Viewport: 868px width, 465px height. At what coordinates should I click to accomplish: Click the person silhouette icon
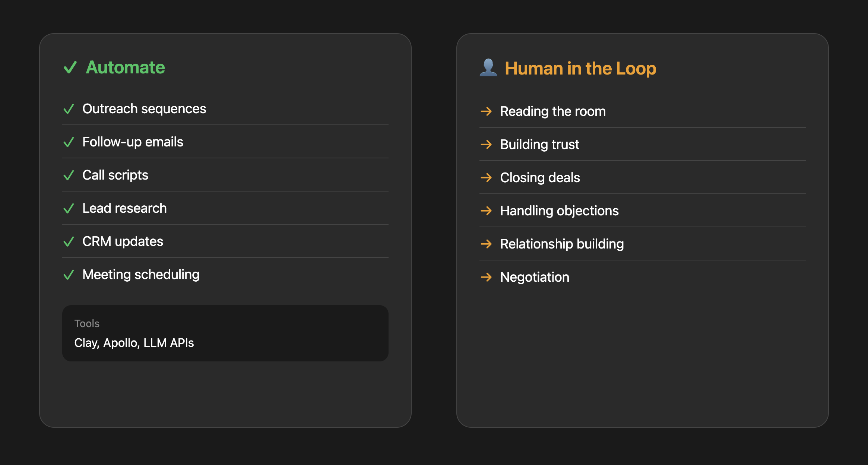(x=488, y=68)
